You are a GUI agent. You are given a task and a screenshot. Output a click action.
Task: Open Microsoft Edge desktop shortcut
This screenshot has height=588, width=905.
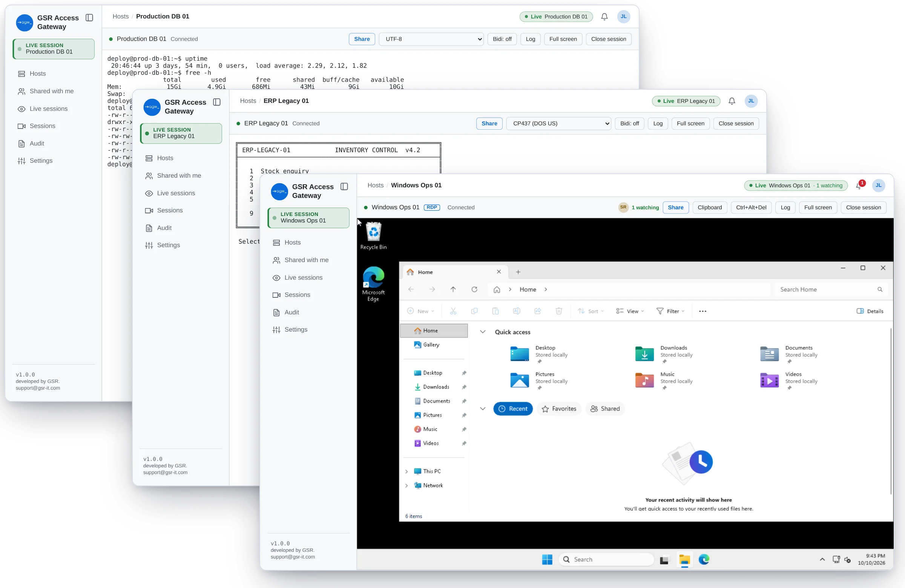(x=373, y=284)
